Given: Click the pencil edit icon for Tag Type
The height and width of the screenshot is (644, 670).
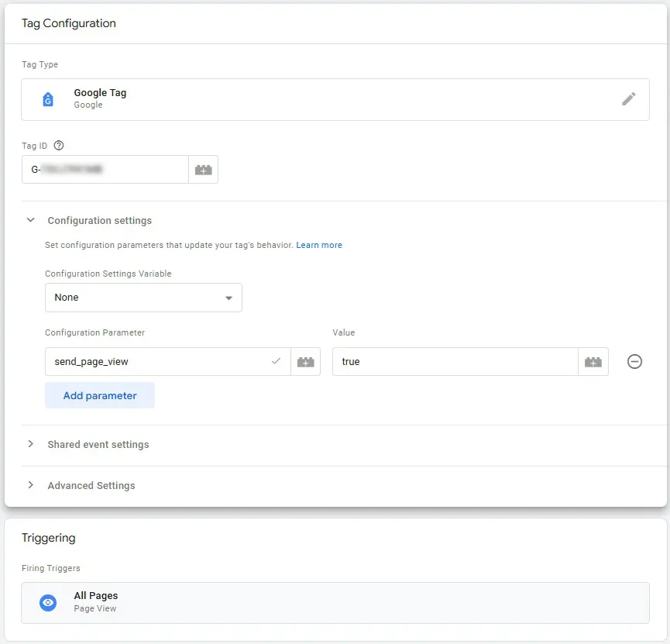Looking at the screenshot, I should [x=628, y=98].
